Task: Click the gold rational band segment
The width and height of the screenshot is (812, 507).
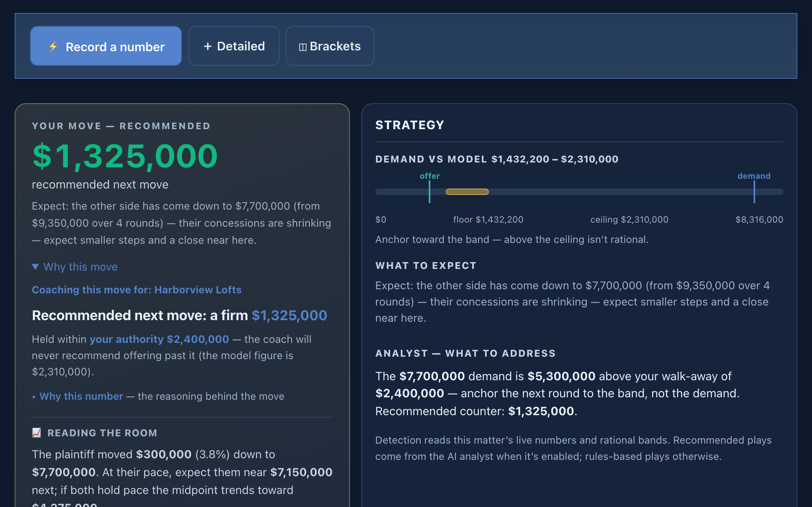Action: click(467, 192)
